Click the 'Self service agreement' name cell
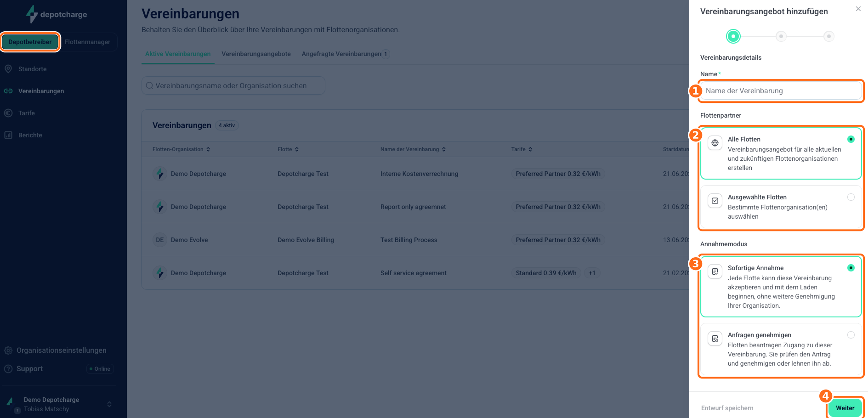868x418 pixels. coord(413,273)
